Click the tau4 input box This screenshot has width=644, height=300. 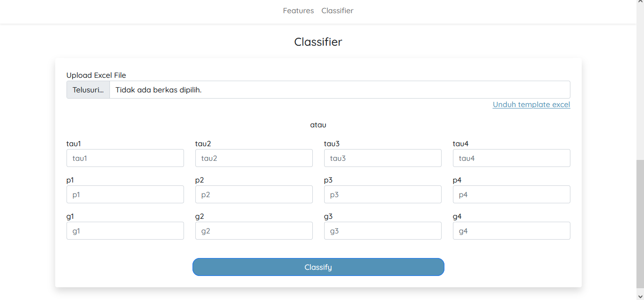pos(511,158)
